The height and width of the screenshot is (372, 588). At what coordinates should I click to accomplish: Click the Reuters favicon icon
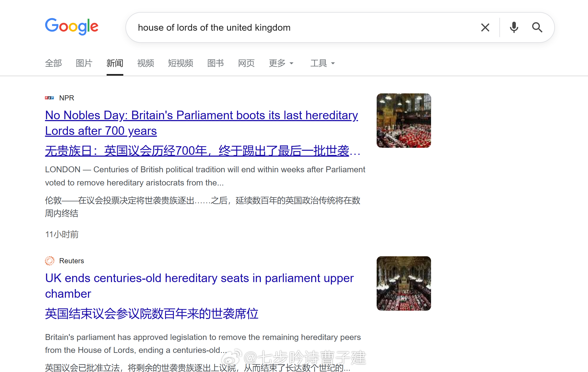click(50, 261)
